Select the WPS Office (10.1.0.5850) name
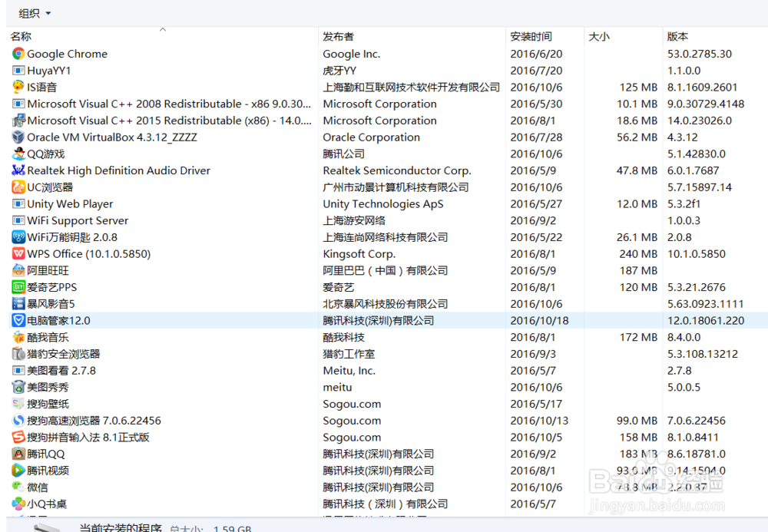 coord(88,254)
